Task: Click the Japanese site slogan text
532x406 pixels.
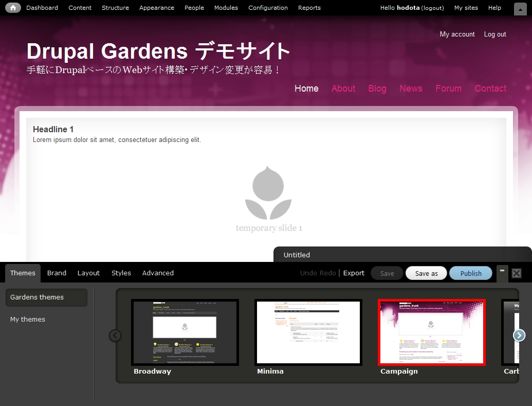Action: (x=153, y=70)
